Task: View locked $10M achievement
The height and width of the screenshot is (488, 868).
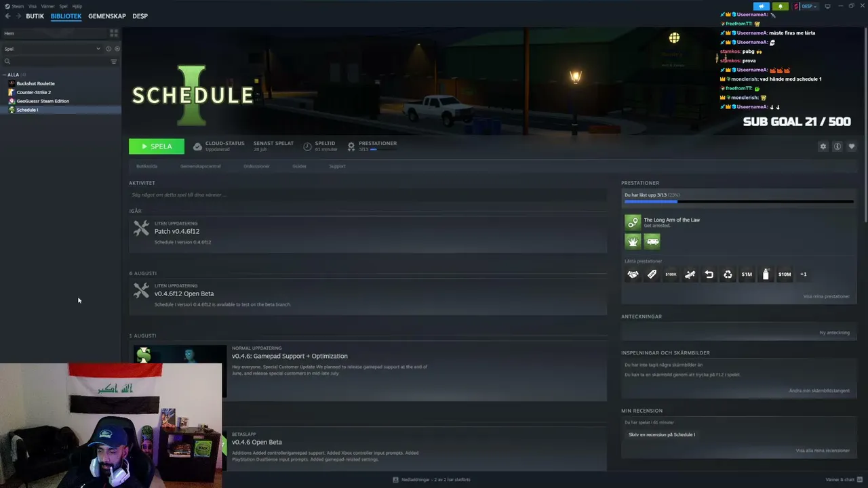Action: (x=785, y=274)
